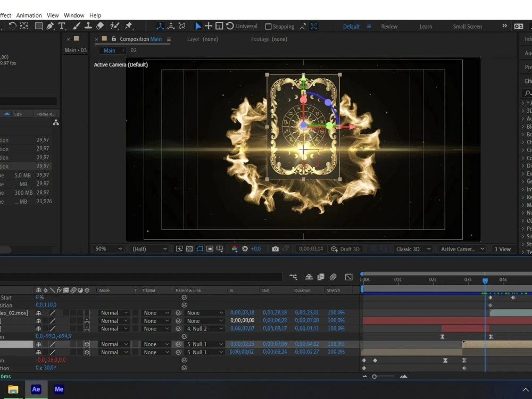
Task: Select the Pen tool
Action: [50, 26]
